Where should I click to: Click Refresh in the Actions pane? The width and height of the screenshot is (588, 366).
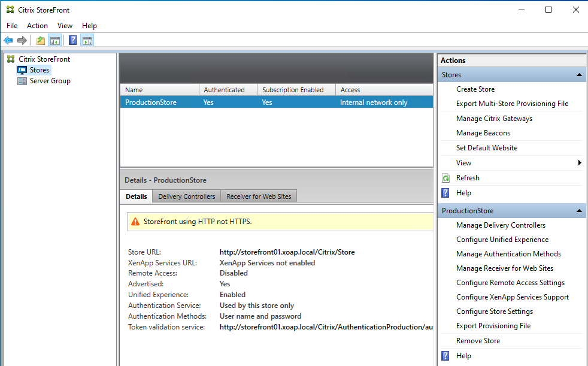point(468,178)
